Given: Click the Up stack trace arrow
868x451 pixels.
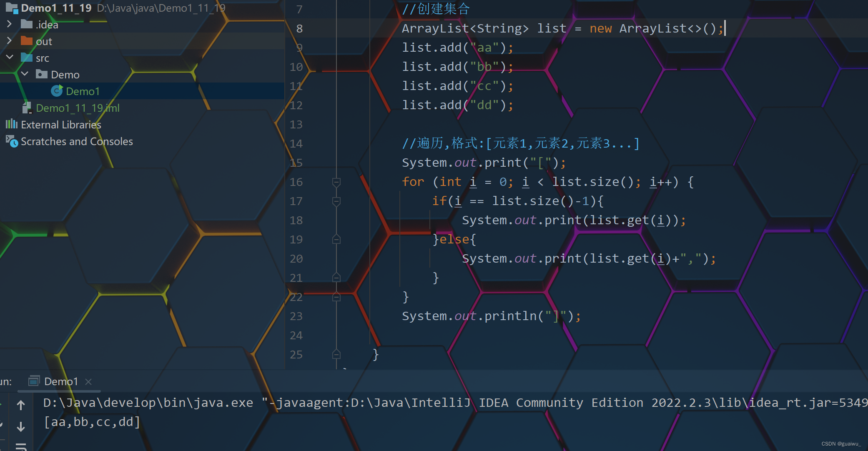Looking at the screenshot, I should pos(21,405).
